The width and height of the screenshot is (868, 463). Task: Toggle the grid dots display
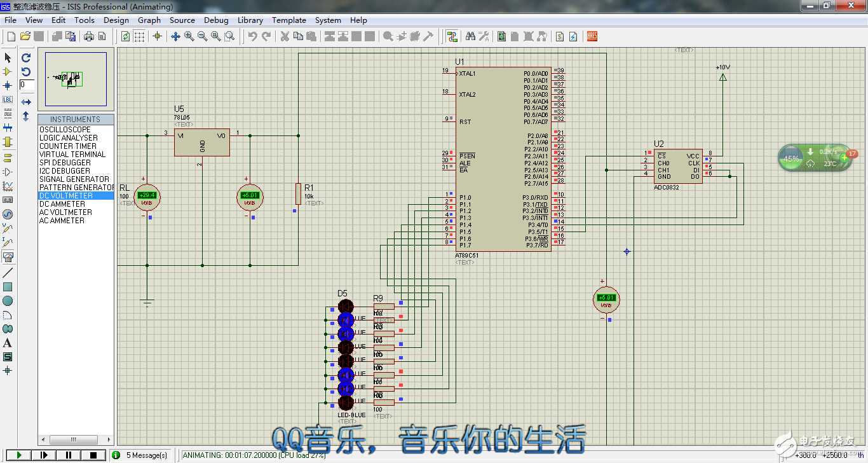pyautogui.click(x=139, y=36)
